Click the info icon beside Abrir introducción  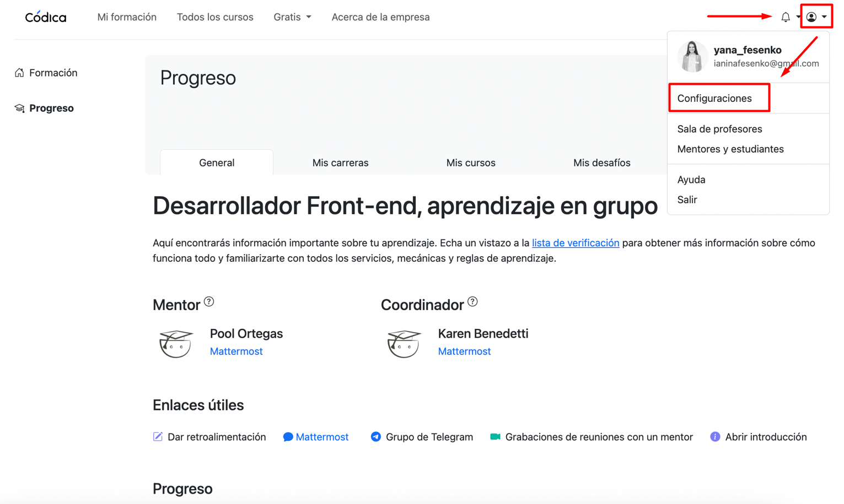[x=716, y=437]
